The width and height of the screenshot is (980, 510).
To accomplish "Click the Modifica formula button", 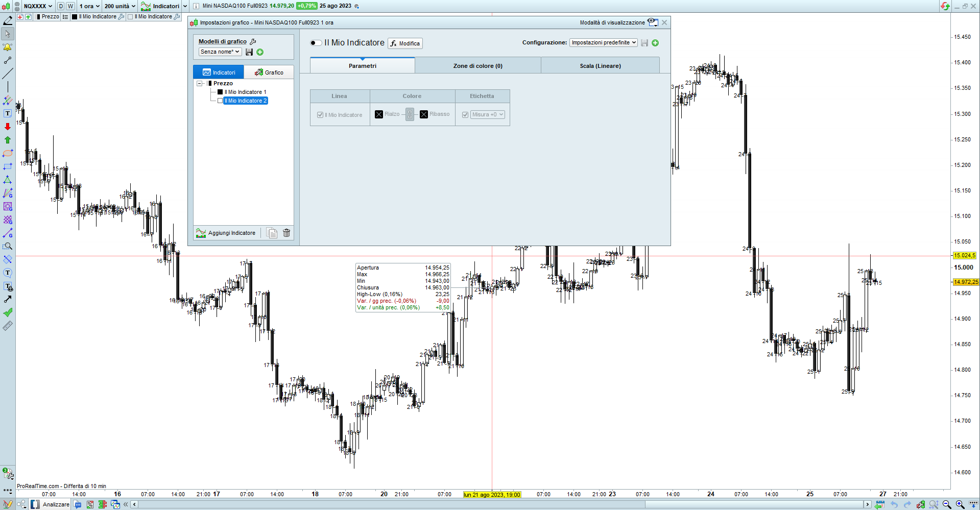I will click(x=405, y=43).
